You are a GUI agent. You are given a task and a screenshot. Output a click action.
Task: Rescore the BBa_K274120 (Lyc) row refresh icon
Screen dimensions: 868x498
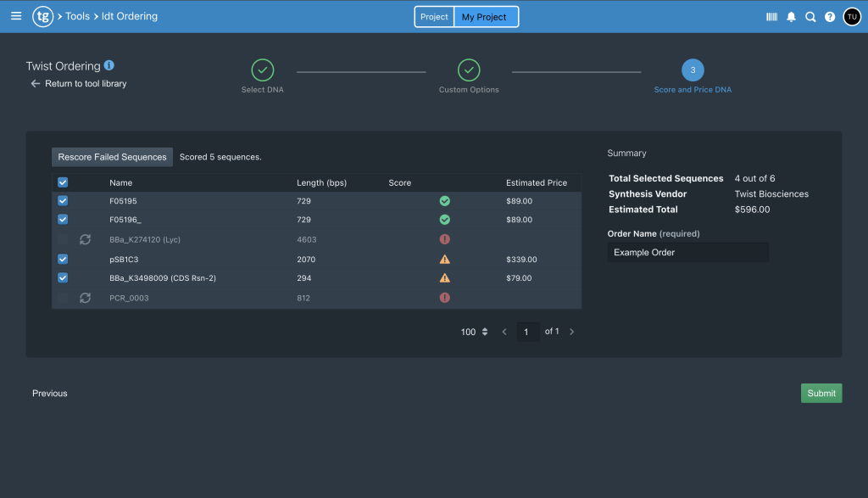point(85,240)
